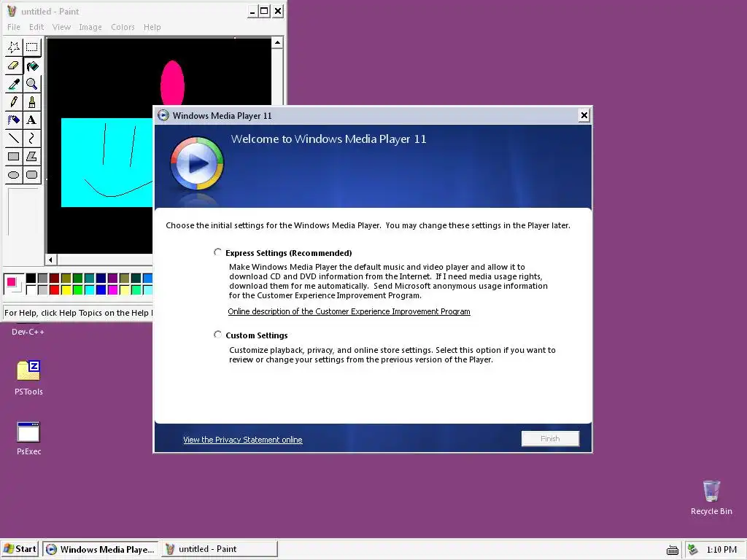Open the File menu in Paint

[13, 27]
